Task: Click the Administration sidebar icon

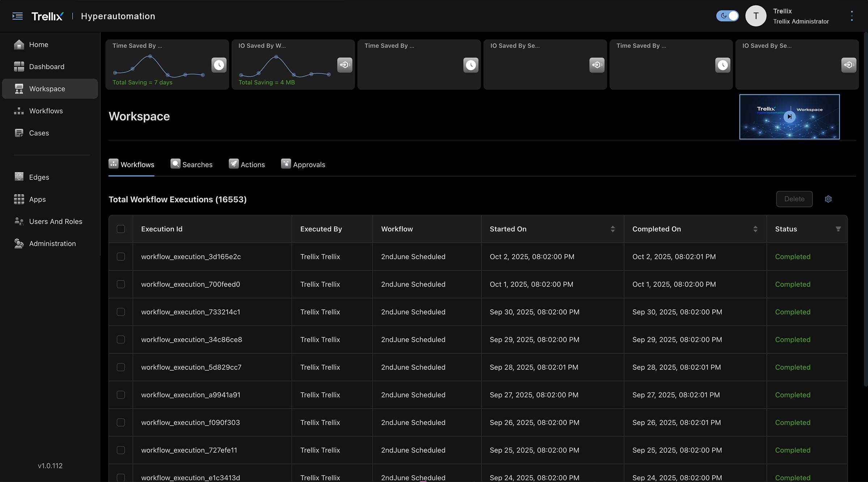Action: point(19,244)
